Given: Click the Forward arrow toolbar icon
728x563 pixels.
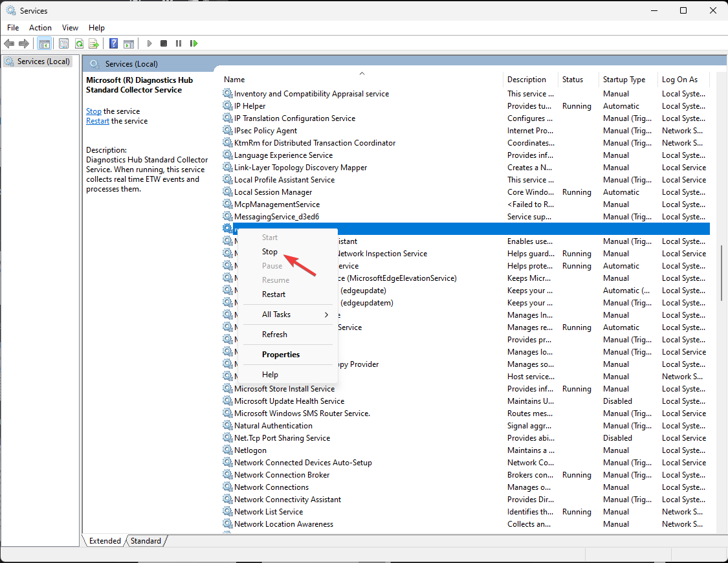Looking at the screenshot, I should (x=24, y=43).
